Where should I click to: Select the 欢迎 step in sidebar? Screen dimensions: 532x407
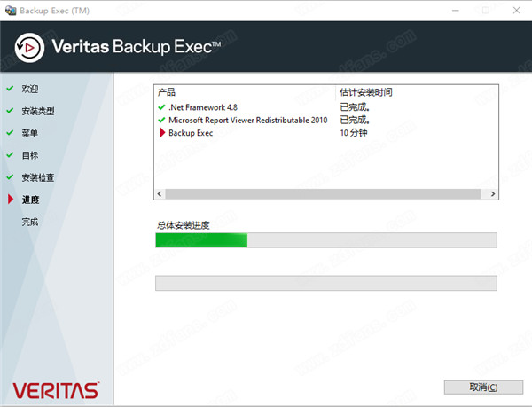tap(30, 89)
